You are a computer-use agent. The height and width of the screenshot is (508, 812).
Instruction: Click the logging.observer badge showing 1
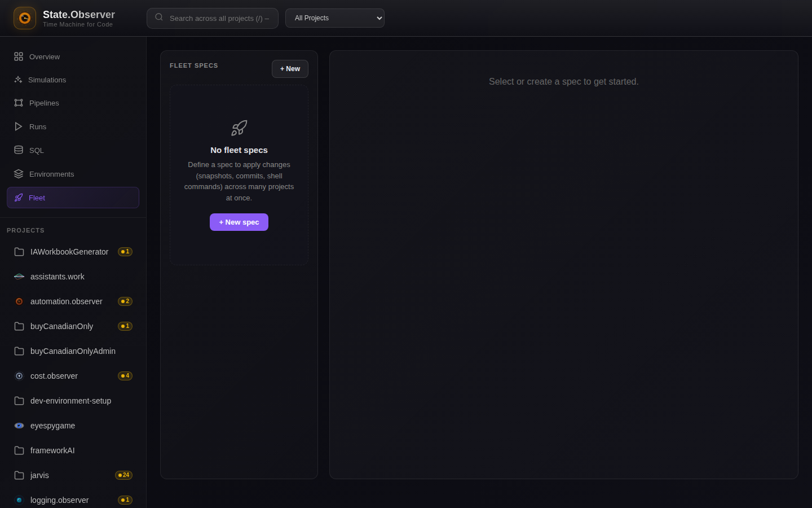(x=125, y=500)
